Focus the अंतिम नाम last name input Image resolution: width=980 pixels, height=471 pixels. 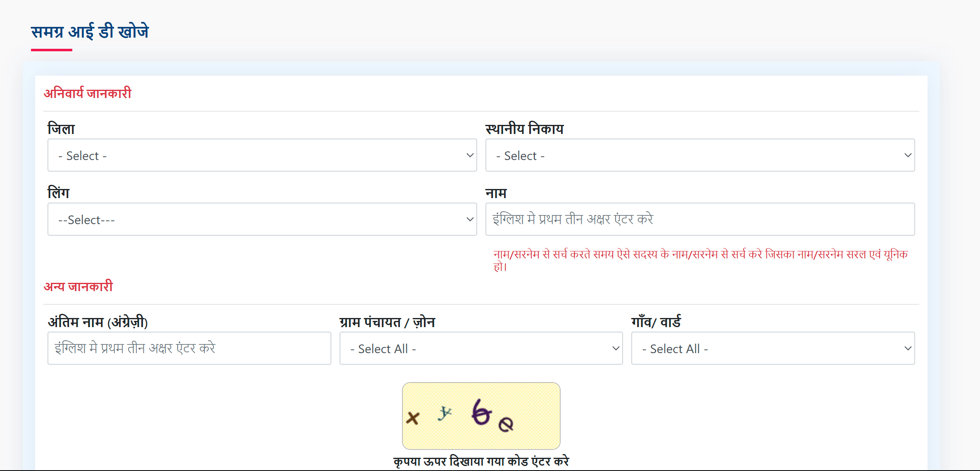pos(189,348)
